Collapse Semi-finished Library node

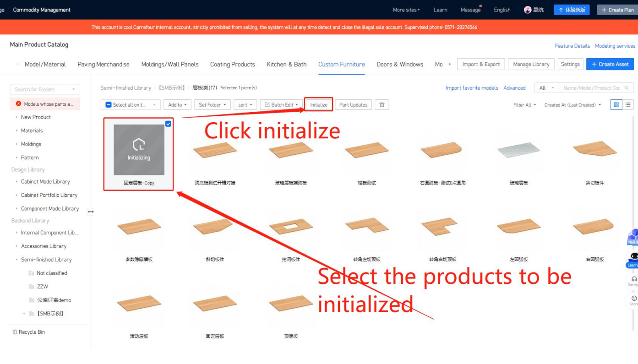pos(17,260)
